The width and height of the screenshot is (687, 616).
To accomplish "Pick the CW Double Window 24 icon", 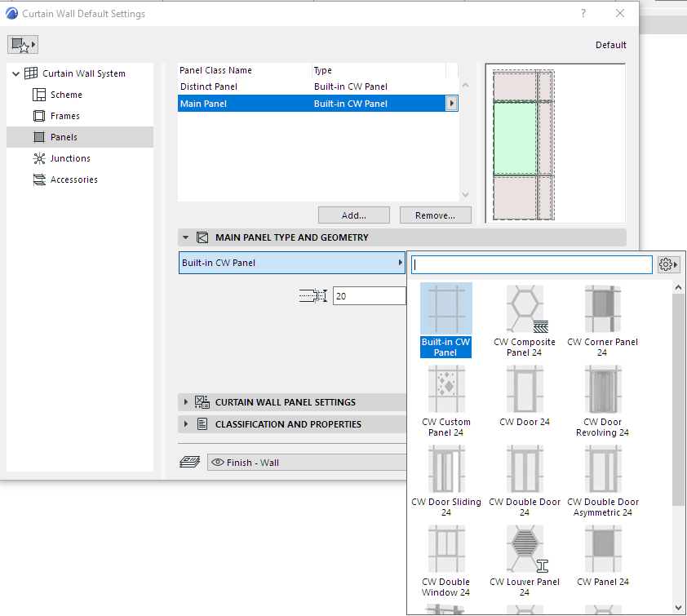I will (446, 549).
